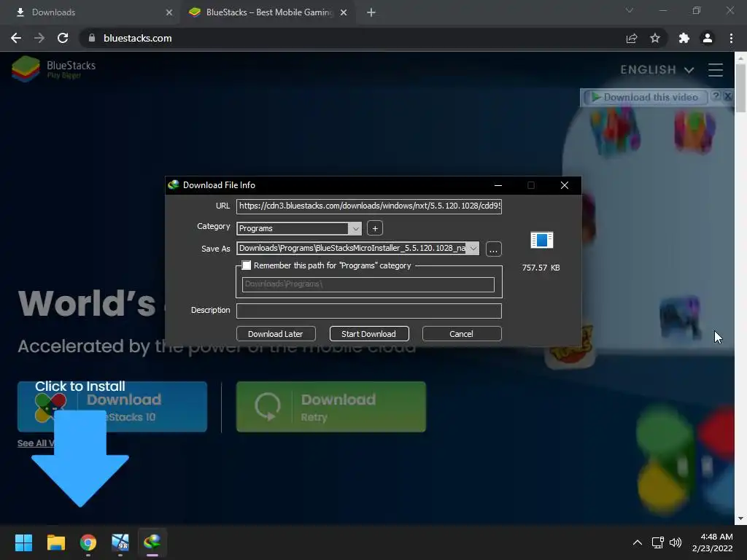Viewport: 747px width, 560px height.
Task: Open See All Versions link
Action: [x=36, y=443]
